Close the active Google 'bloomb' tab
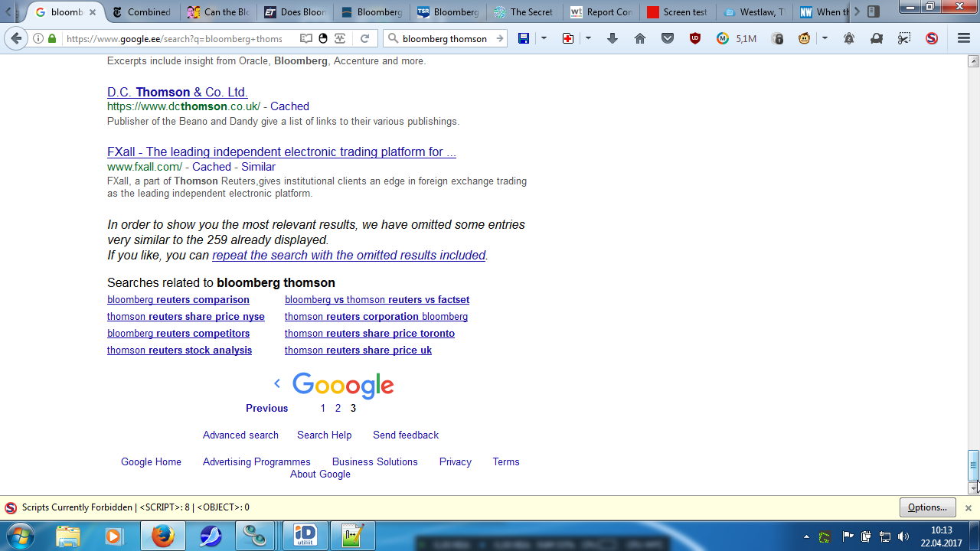 [93, 12]
